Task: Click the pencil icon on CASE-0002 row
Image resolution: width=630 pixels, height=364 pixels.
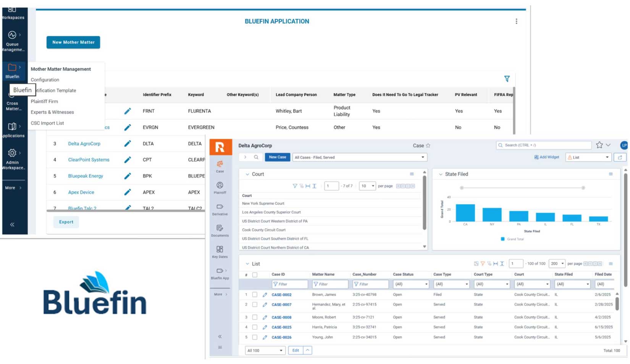Action: pos(265,295)
